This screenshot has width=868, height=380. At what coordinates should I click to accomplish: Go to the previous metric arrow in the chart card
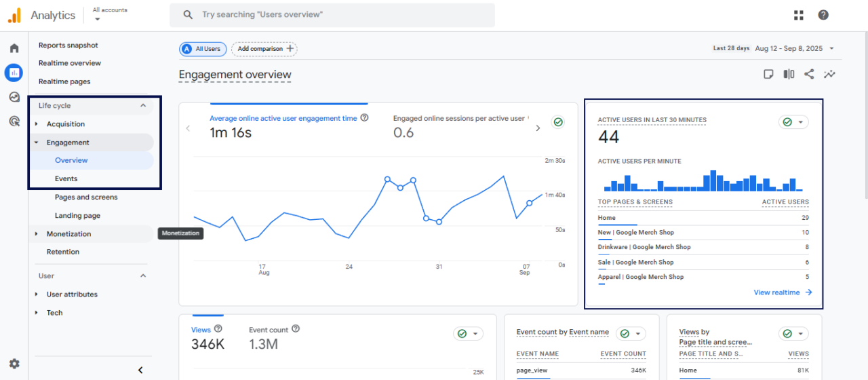pyautogui.click(x=189, y=128)
